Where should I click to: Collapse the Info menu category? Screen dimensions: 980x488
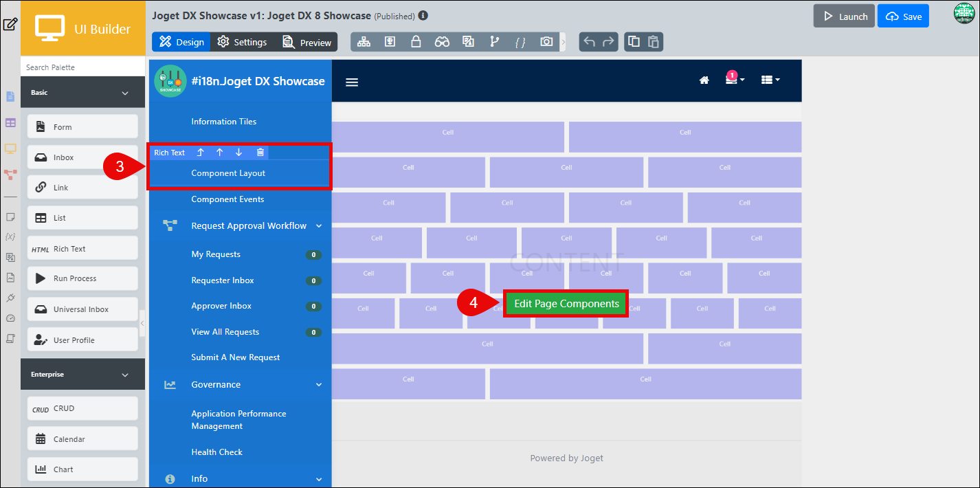(319, 479)
